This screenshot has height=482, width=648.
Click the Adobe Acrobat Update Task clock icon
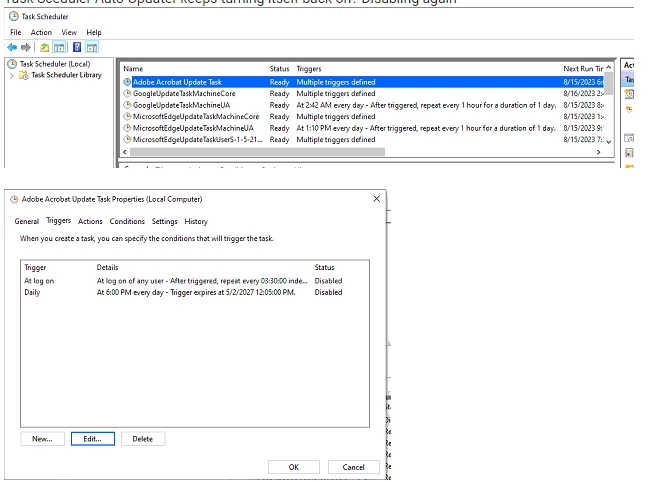[x=127, y=82]
